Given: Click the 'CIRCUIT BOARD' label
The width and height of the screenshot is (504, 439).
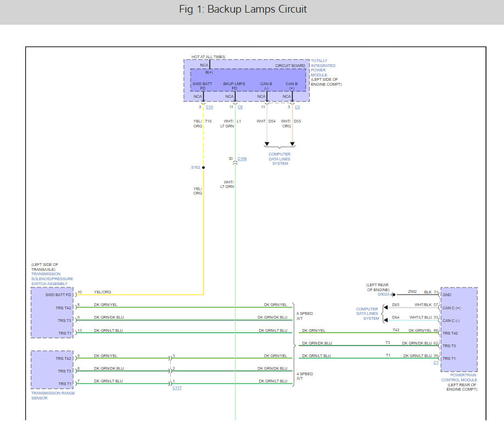Looking at the screenshot, I should [x=290, y=65].
